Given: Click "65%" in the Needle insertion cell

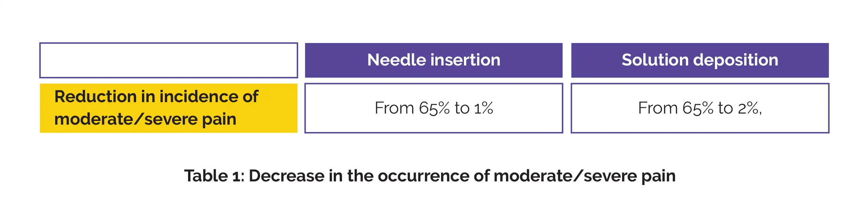Looking at the screenshot, I should (434, 108).
